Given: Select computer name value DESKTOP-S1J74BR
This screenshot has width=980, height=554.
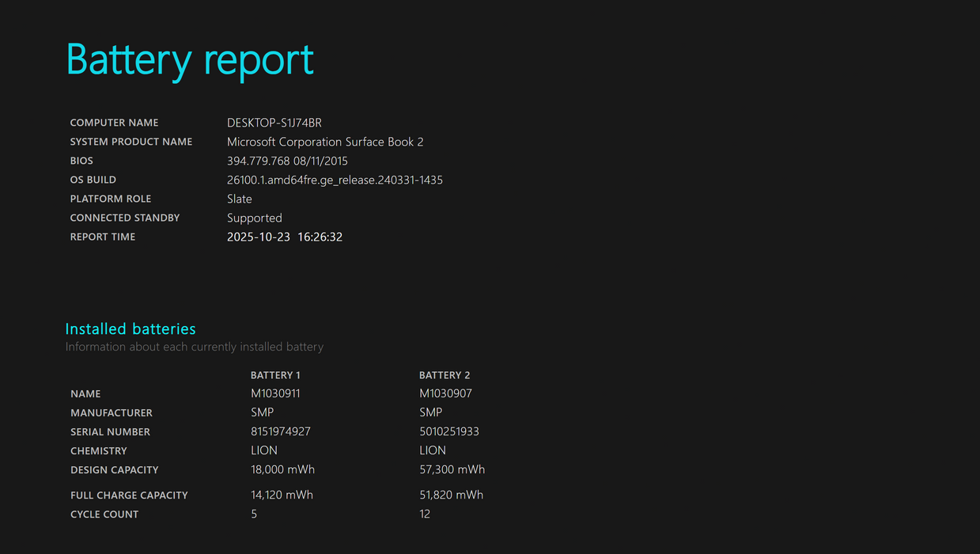Looking at the screenshot, I should [274, 123].
